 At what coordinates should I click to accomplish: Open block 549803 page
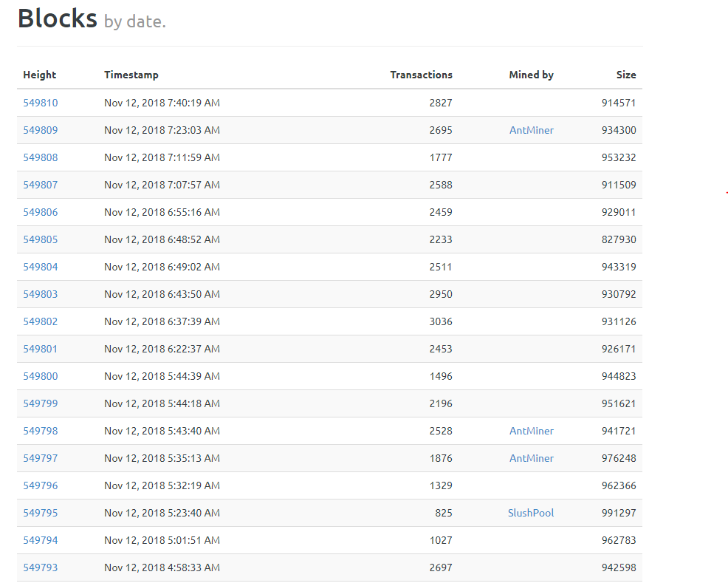coord(40,294)
